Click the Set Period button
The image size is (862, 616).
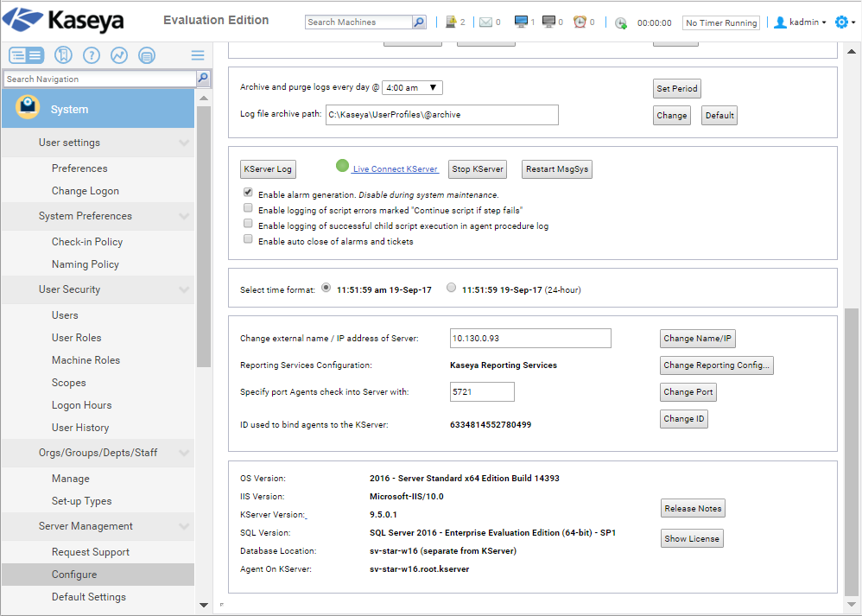tap(677, 88)
